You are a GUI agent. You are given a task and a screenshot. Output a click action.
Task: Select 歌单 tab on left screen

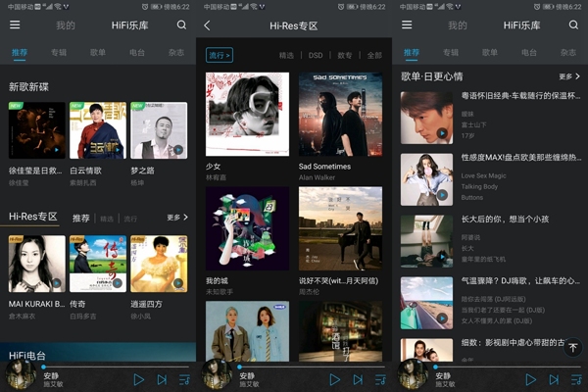[98, 52]
